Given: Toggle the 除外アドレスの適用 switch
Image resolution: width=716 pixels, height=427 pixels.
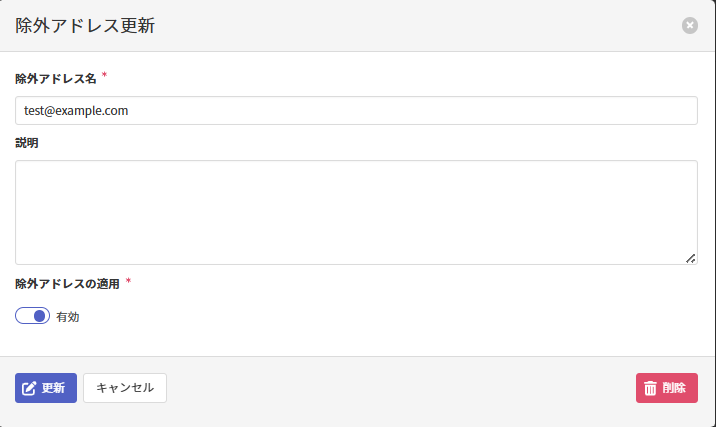Looking at the screenshot, I should point(33,316).
